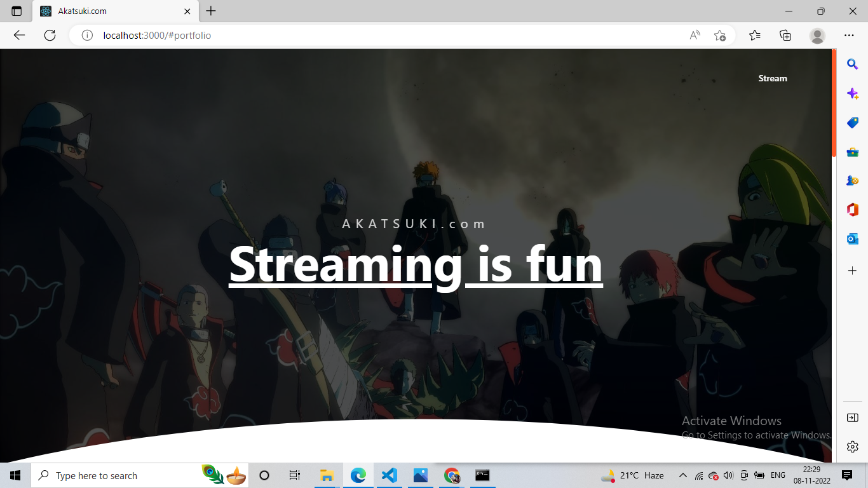Open Visual Studio Code from the taskbar

[x=389, y=475]
